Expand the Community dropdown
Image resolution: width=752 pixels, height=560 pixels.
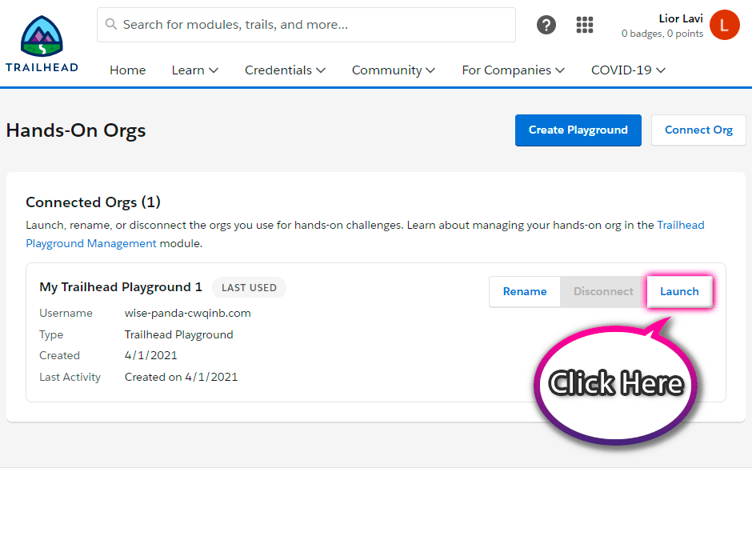coord(393,70)
